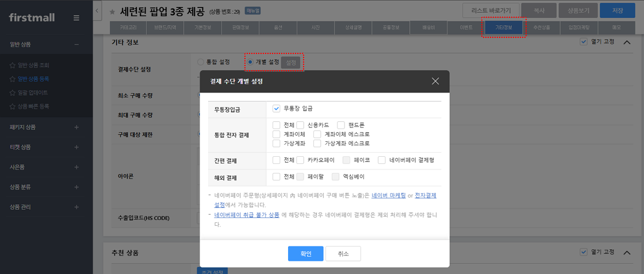Expand the 상품 분류 sidebar section
This screenshot has width=644, height=274.
click(x=76, y=187)
